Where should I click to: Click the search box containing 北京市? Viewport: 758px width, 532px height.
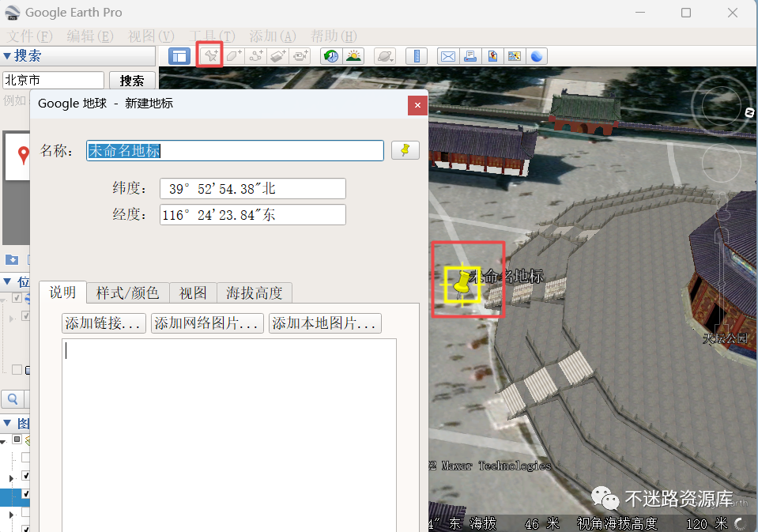click(x=53, y=80)
